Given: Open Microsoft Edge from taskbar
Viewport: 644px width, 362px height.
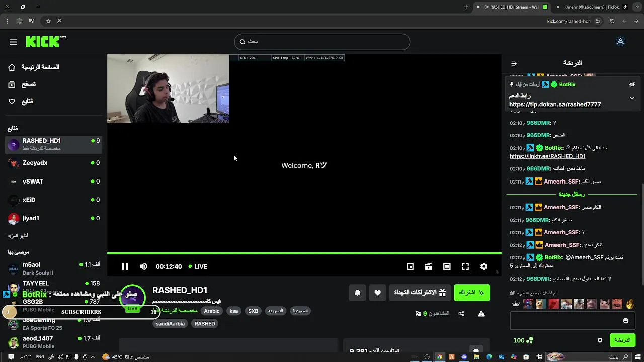Looking at the screenshot, I should 489,357.
